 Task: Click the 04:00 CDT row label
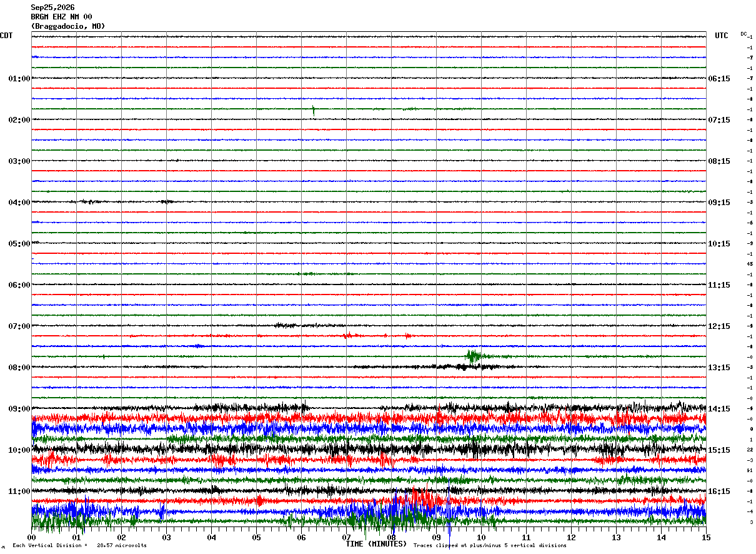click(x=19, y=203)
